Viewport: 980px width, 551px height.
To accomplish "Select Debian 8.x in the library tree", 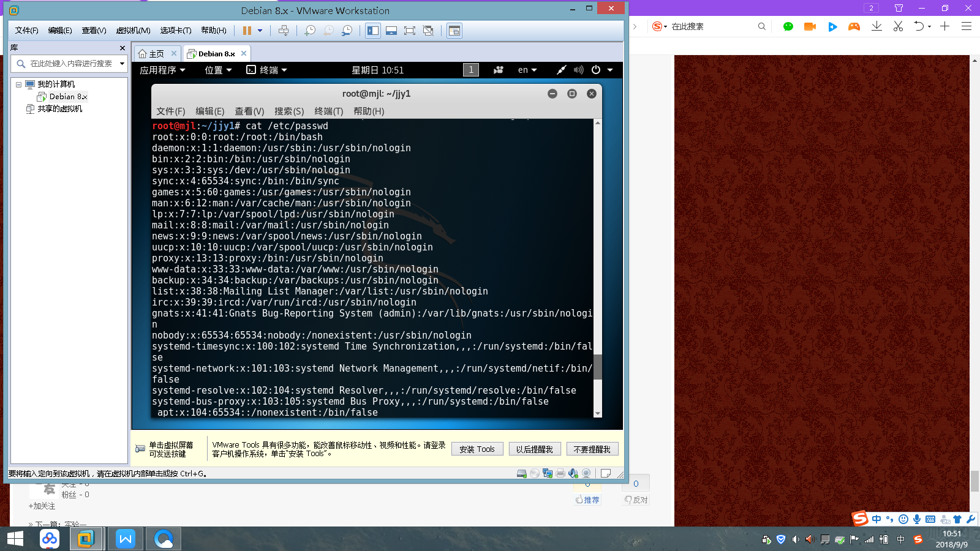I will point(68,97).
